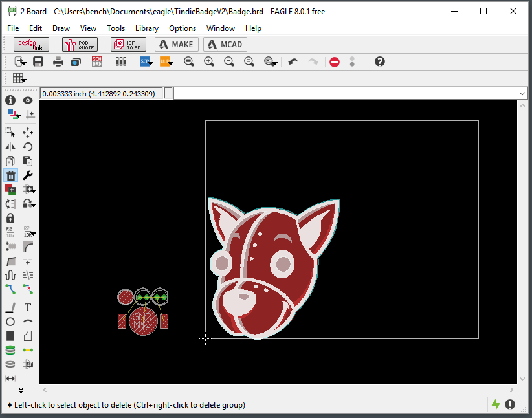532x418 pixels.
Task: Select the Text tool
Action: [27, 307]
